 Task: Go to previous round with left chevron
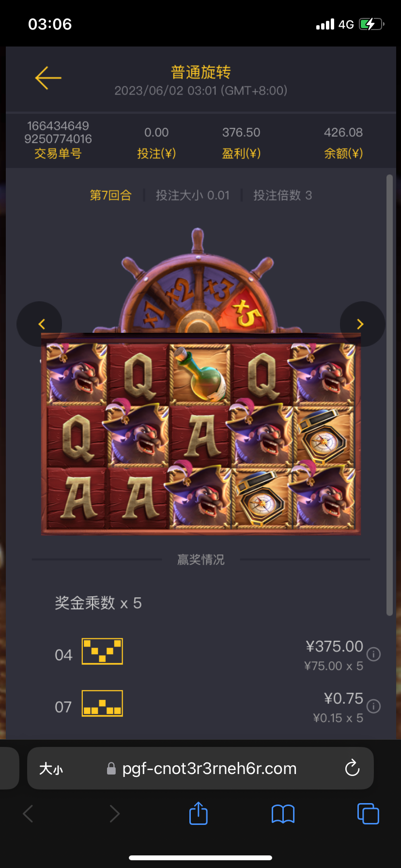pyautogui.click(x=40, y=324)
